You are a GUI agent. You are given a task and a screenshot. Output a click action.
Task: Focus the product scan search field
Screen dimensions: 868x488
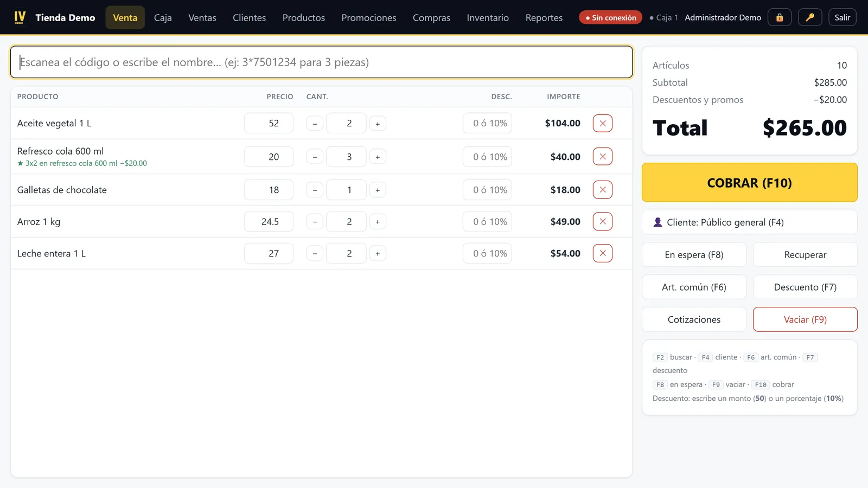click(322, 62)
